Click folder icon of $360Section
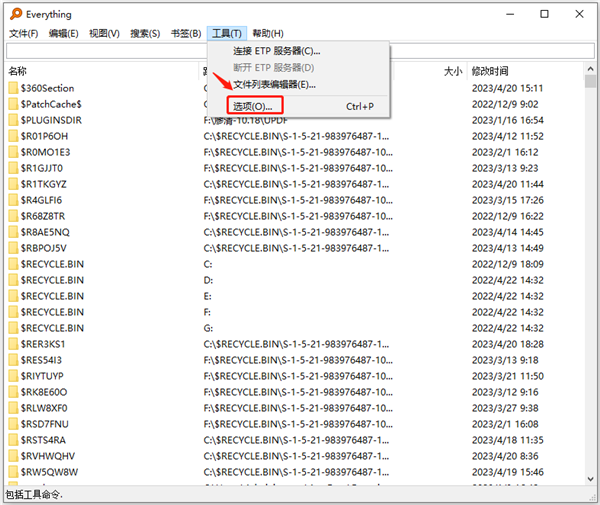 (13, 88)
